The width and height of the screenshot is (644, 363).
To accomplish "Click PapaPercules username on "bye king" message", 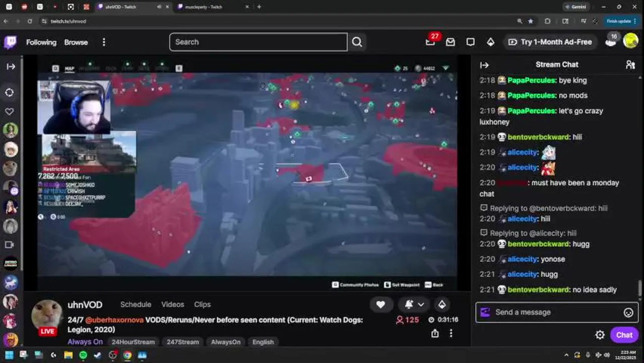I will [x=531, y=81].
